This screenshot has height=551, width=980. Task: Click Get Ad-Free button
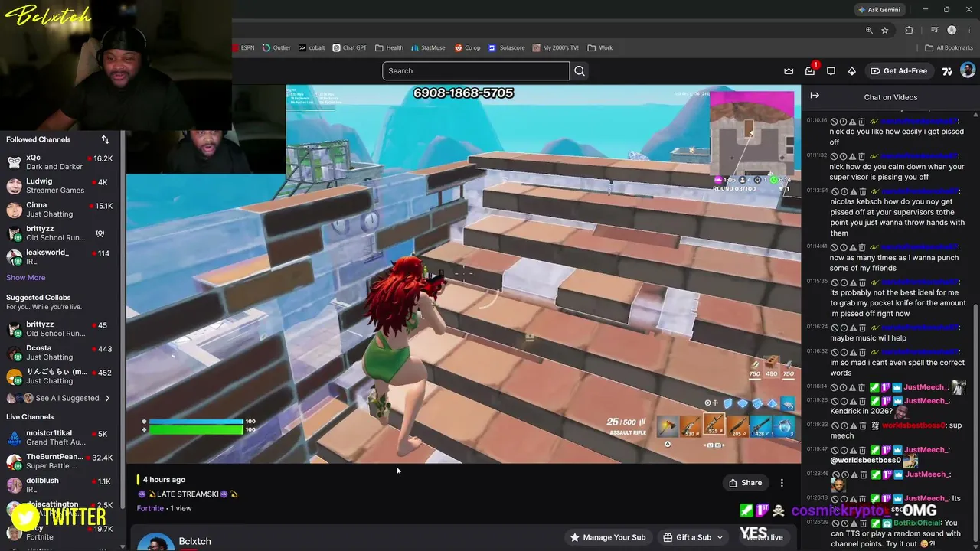(x=899, y=71)
